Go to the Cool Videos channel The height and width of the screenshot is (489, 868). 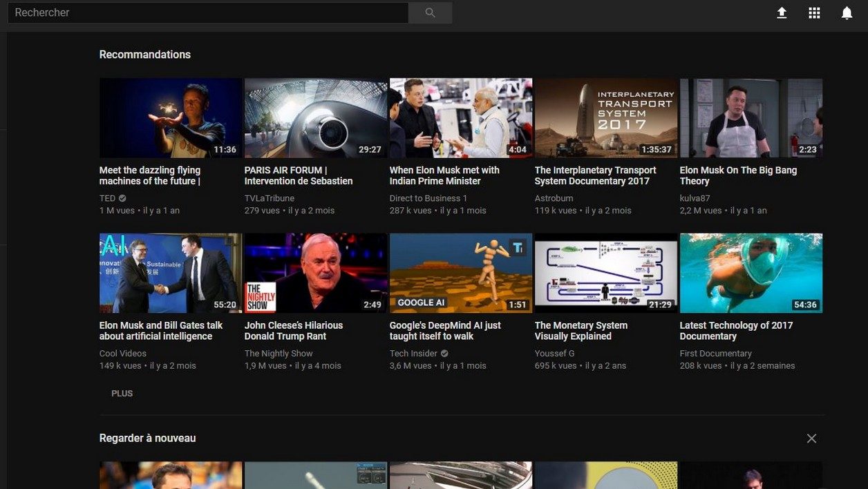[x=123, y=354]
